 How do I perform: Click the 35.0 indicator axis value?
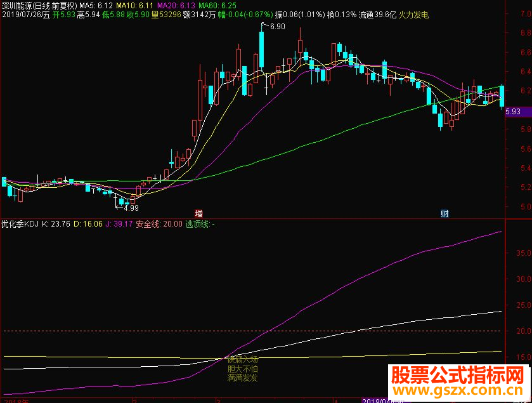523,253
